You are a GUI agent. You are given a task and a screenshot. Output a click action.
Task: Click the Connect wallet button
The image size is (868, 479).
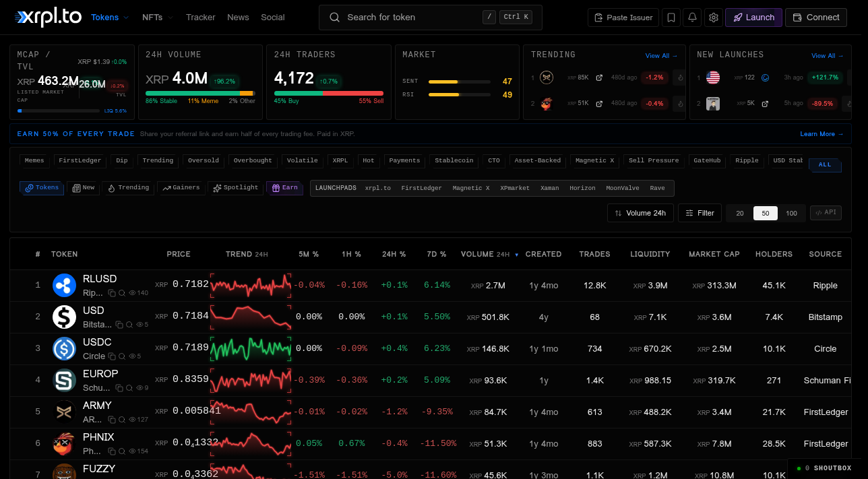point(816,18)
